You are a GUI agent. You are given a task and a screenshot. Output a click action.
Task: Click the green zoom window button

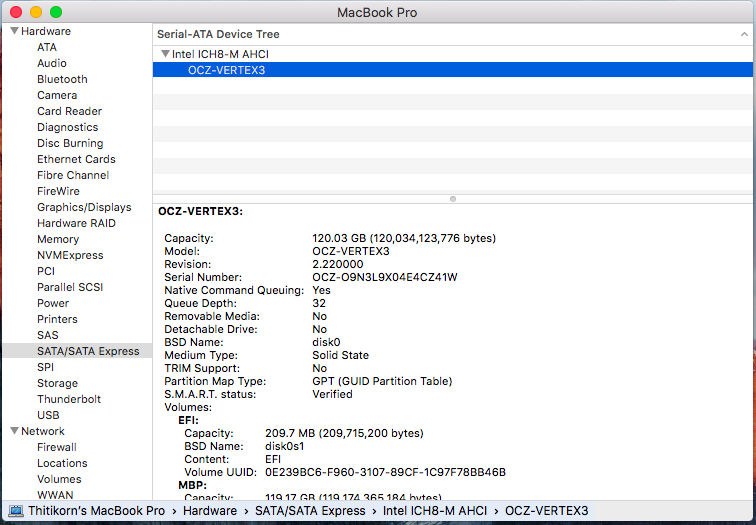point(56,12)
